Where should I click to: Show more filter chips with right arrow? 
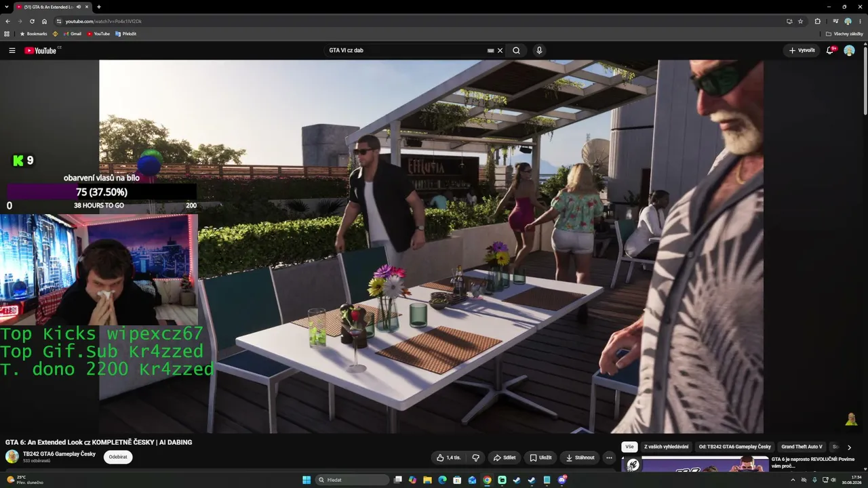(849, 447)
